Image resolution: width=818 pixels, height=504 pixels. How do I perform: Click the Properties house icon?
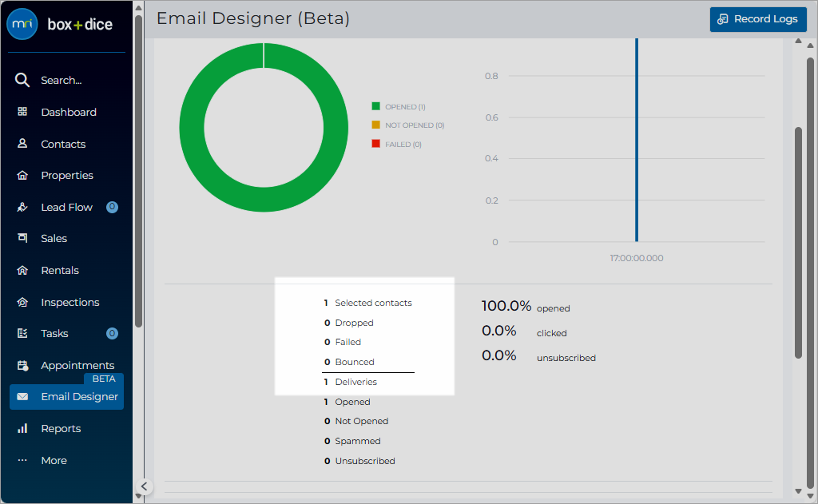click(22, 175)
